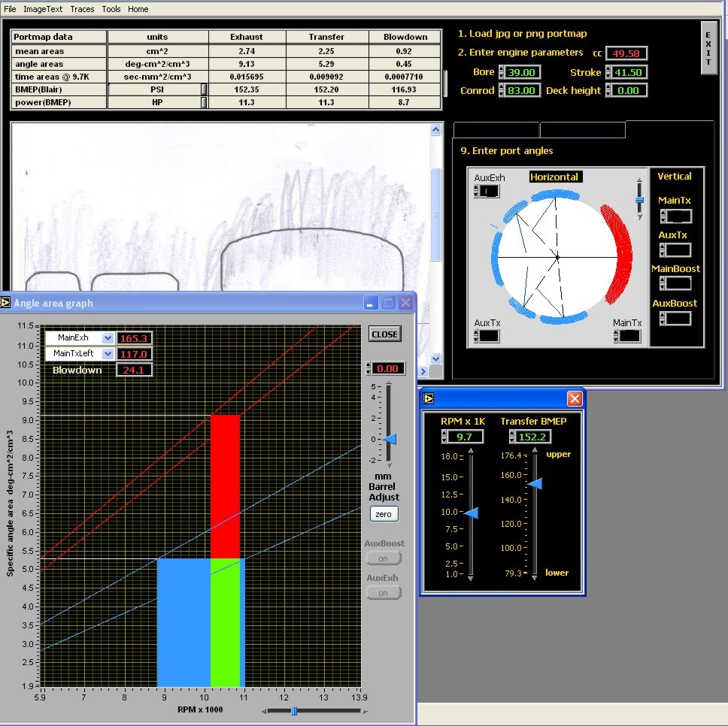Click the Barrel Adjust value stepper arrows
The image size is (728, 726).
(x=369, y=369)
